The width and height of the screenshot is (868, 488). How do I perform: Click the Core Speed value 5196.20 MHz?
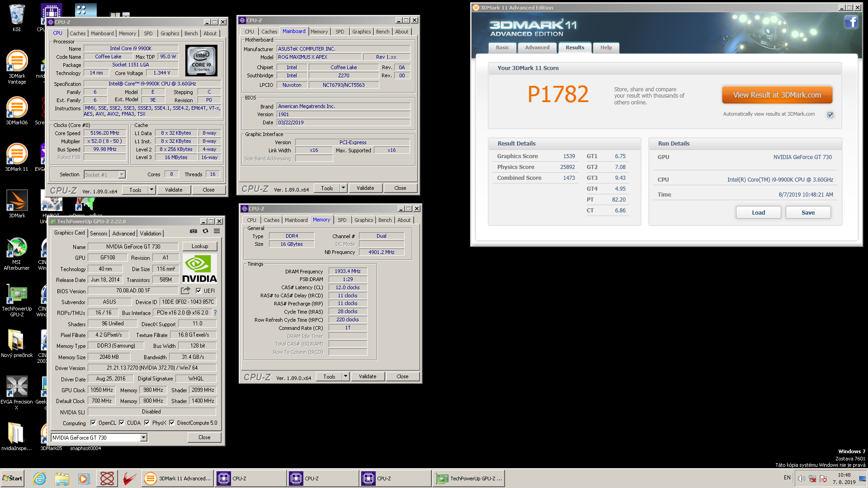104,133
